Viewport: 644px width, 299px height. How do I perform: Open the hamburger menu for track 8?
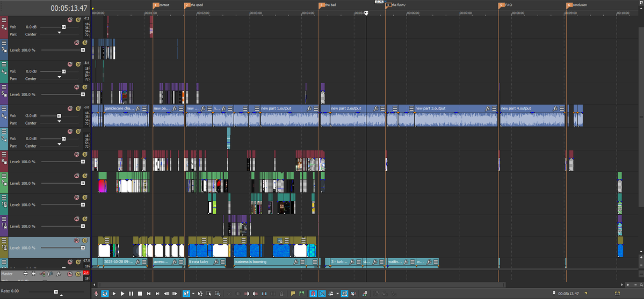point(4,154)
